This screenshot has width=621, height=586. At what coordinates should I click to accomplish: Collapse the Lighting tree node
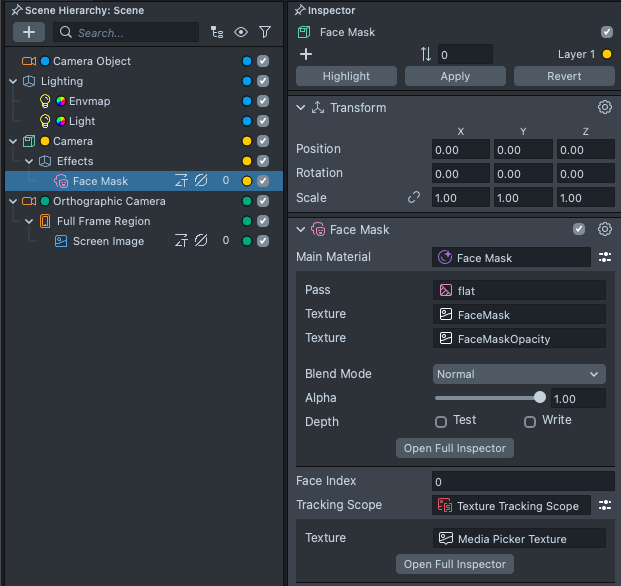click(13, 81)
